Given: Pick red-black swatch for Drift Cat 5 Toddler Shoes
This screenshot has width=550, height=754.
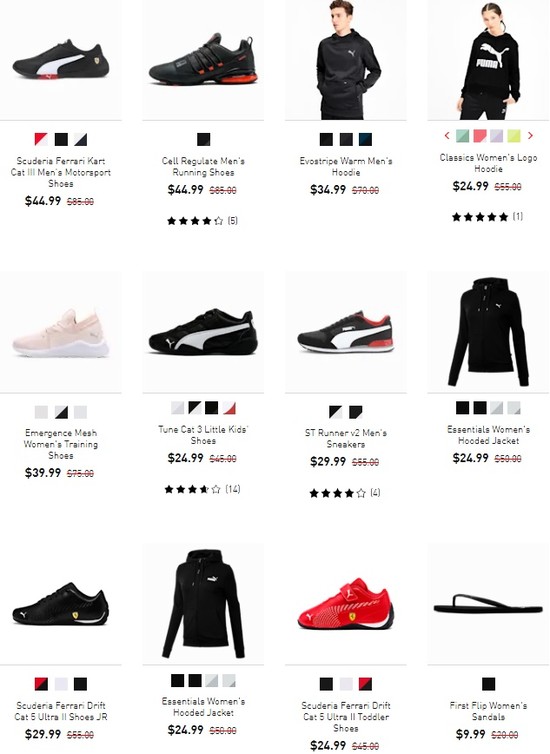Looking at the screenshot, I should pyautogui.click(x=365, y=684).
